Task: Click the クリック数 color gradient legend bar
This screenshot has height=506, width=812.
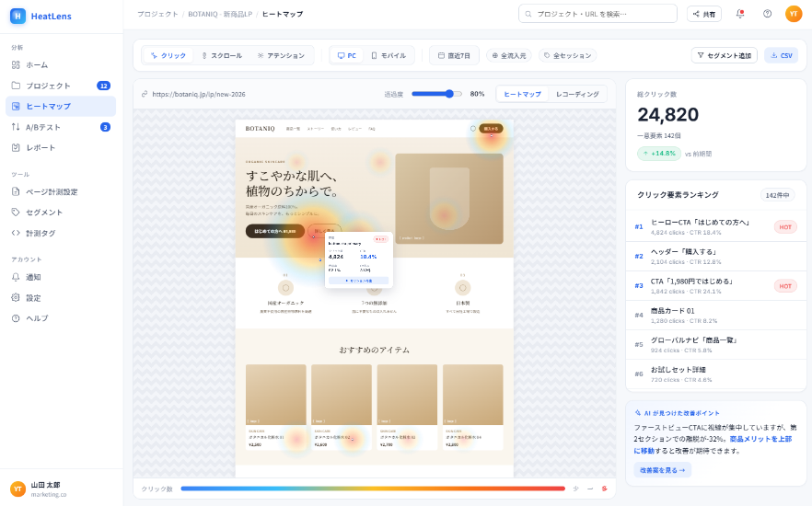Action: [x=373, y=489]
